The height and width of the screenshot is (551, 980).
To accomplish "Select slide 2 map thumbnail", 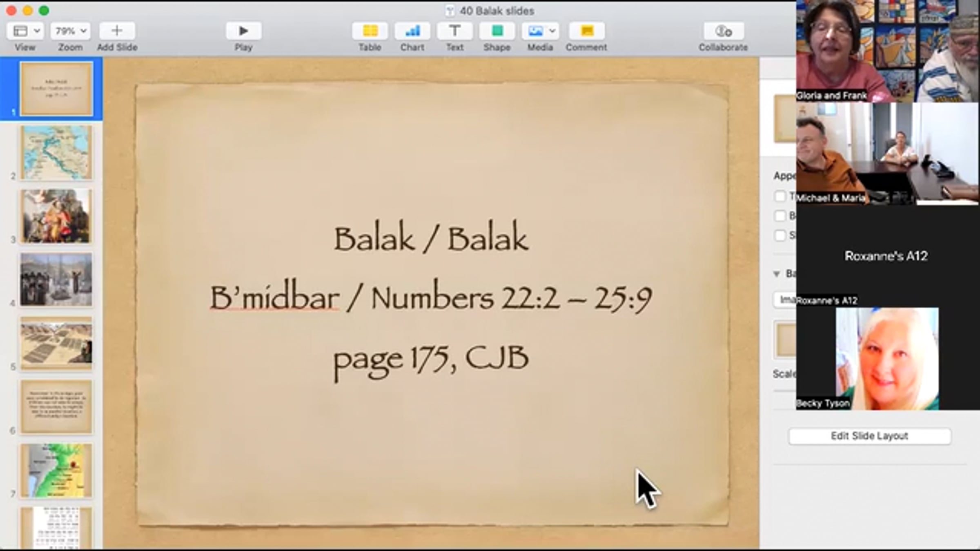I will click(x=56, y=153).
